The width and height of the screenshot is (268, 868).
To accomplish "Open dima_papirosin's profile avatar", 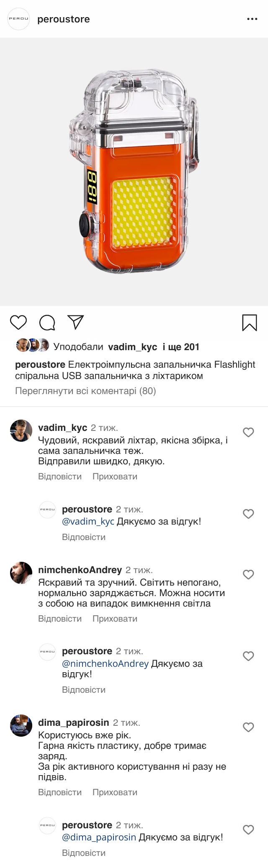I will pyautogui.click(x=21, y=725).
